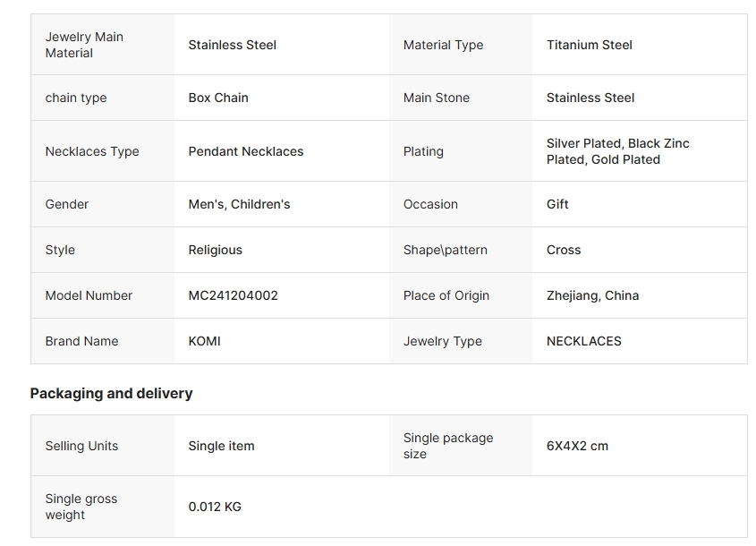Click the 'Box Chain' value text

pyautogui.click(x=218, y=98)
